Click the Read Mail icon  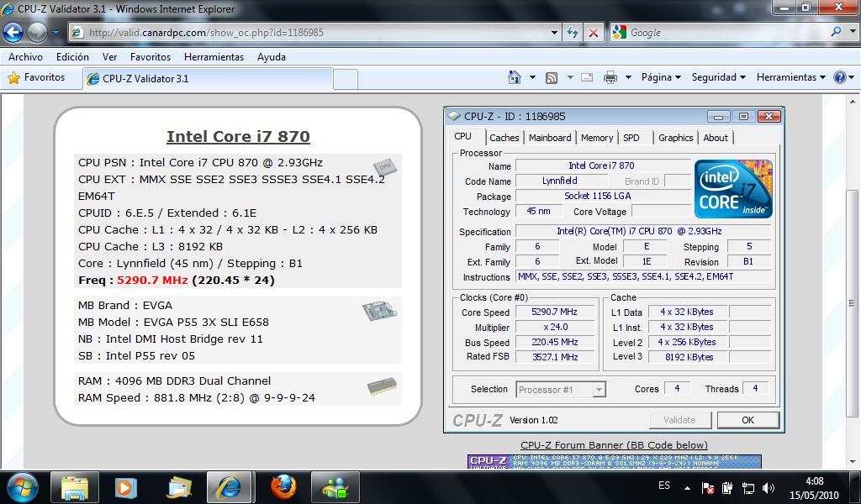point(587,77)
